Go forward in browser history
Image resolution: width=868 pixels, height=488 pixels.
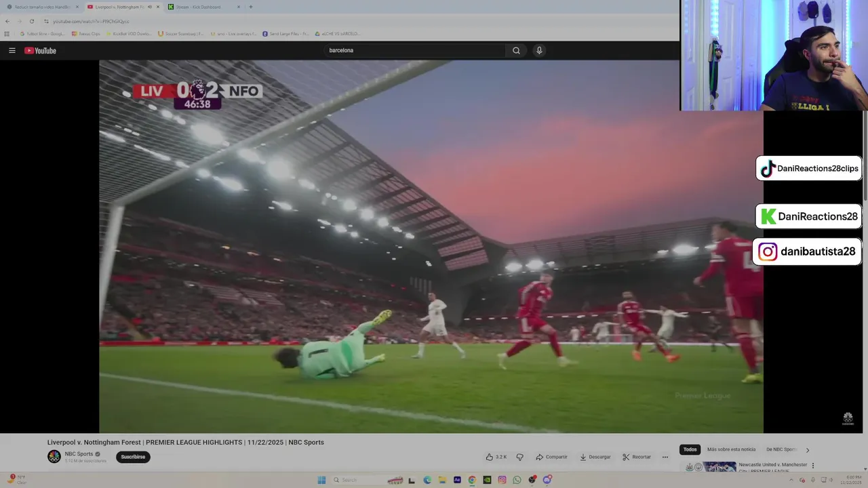coord(20,21)
